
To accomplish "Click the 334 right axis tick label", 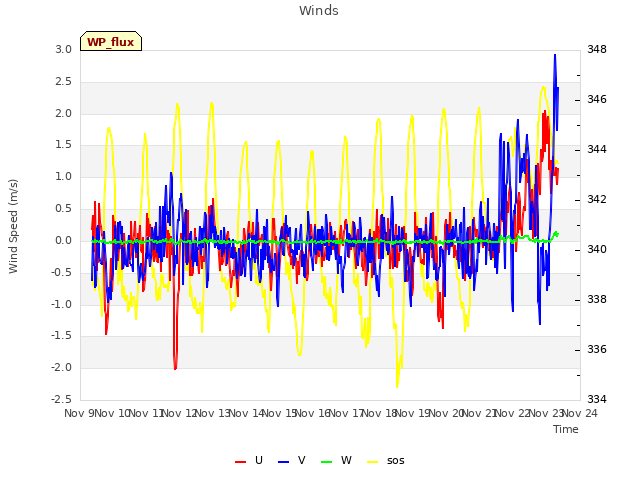I will pyautogui.click(x=597, y=399).
